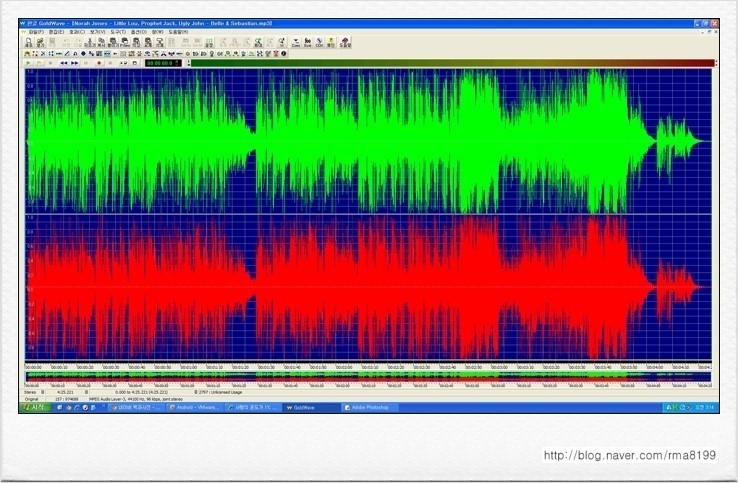Viewport: 738px width, 483px height.
Task: Open the 옵션(O) menu
Action: click(x=139, y=32)
